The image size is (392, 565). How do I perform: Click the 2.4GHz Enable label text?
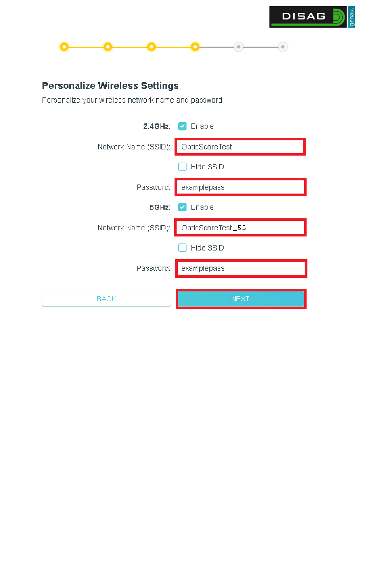[x=202, y=126]
